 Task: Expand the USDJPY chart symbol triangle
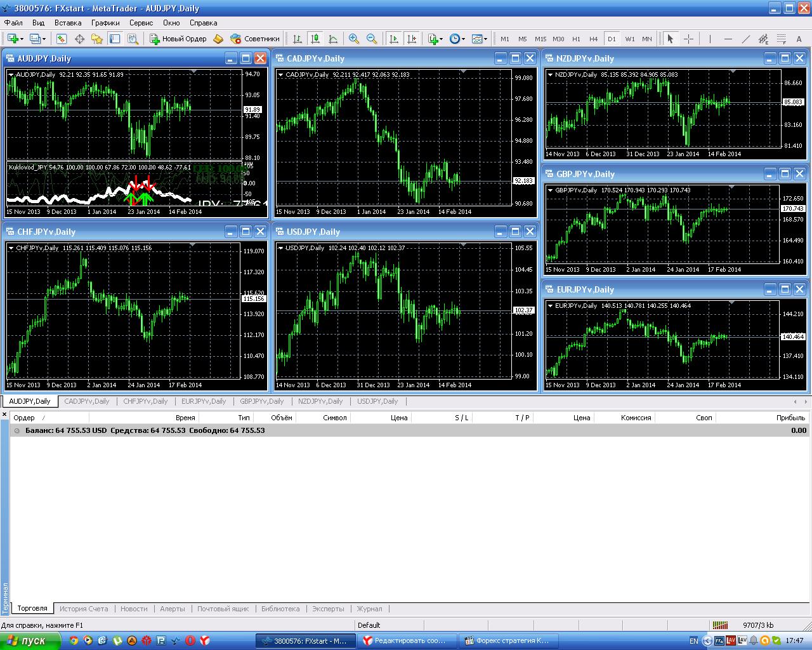(x=280, y=248)
